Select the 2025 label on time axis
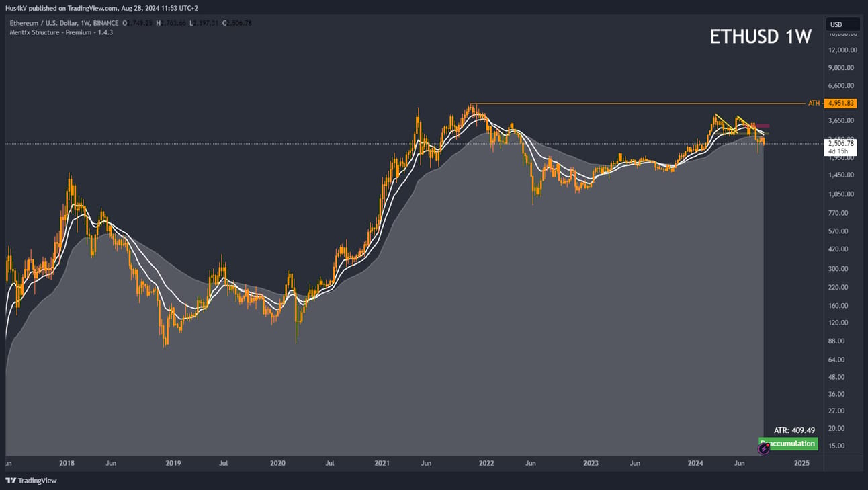868x490 pixels. pyautogui.click(x=801, y=463)
